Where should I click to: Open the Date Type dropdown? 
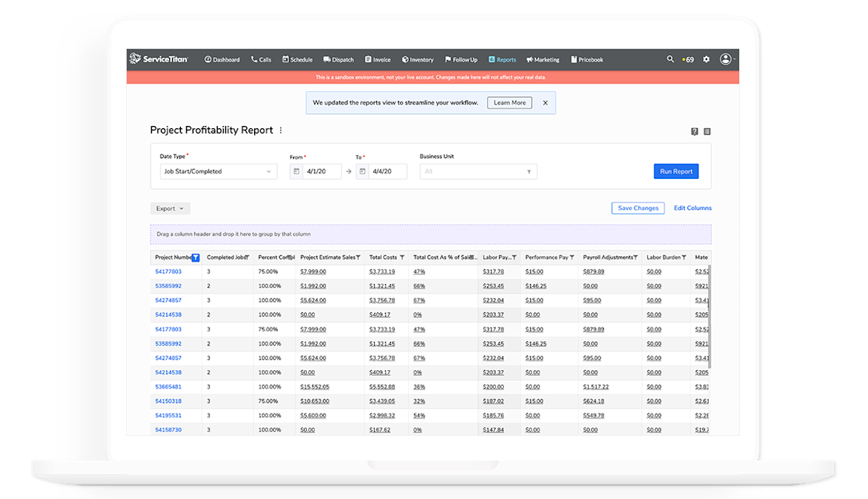(218, 171)
